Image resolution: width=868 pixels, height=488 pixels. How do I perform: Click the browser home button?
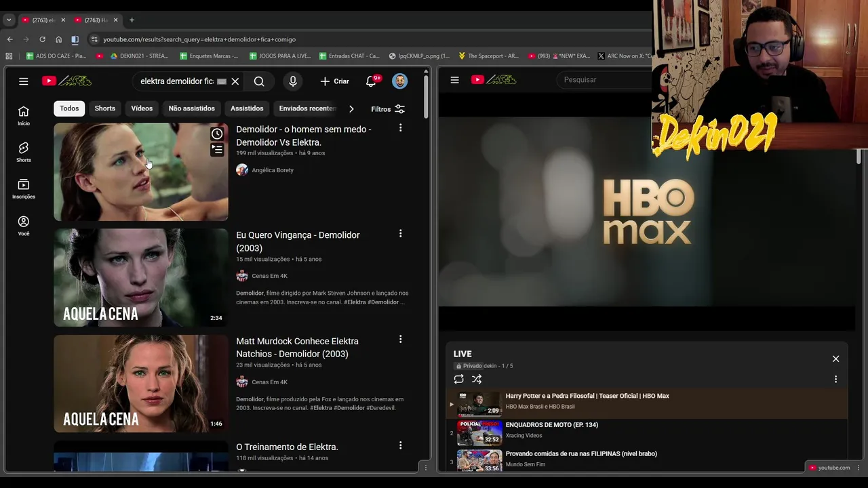(58, 39)
